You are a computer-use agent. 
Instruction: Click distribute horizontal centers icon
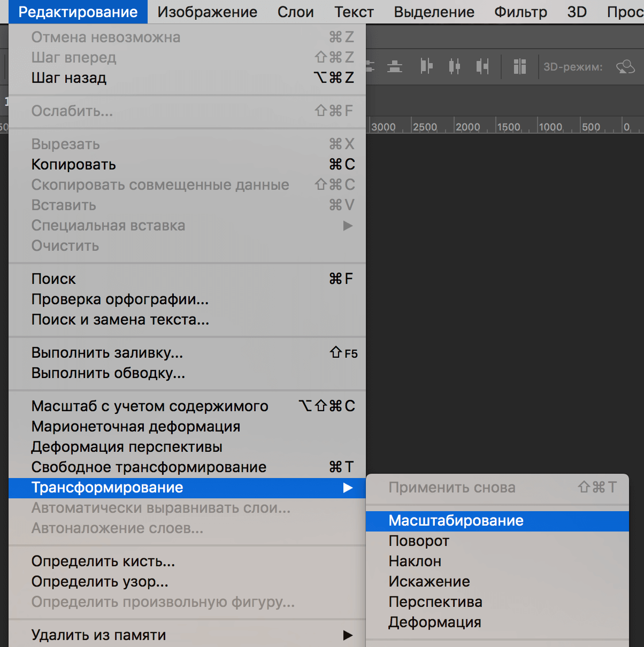coord(454,66)
